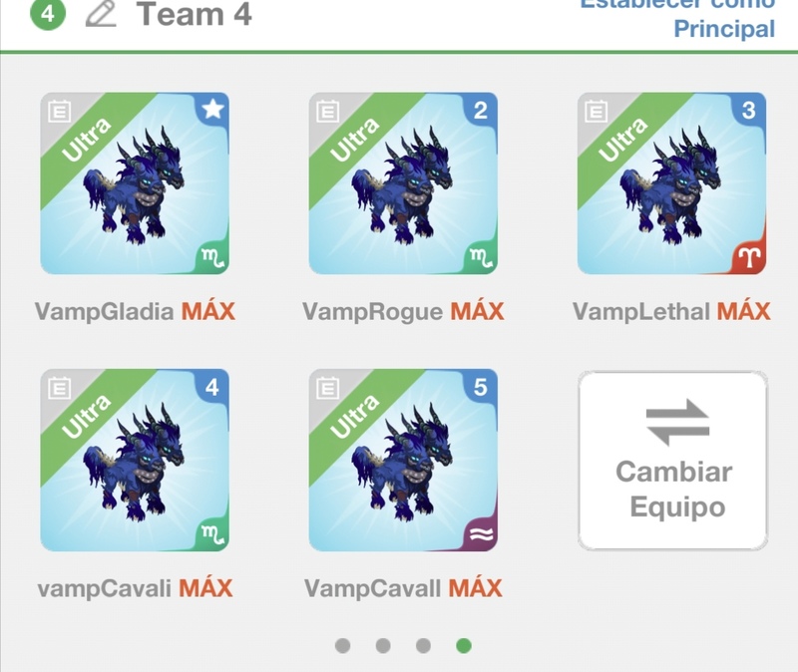
Task: Open the notes icon on the vampCavali card
Action: tap(59, 388)
